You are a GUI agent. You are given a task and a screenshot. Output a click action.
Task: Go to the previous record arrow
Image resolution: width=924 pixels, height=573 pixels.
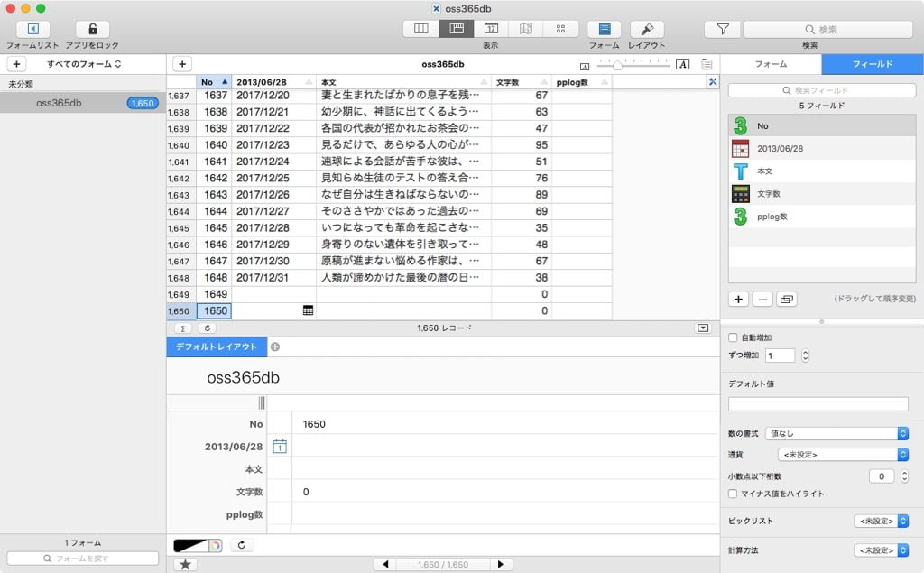coord(385,564)
